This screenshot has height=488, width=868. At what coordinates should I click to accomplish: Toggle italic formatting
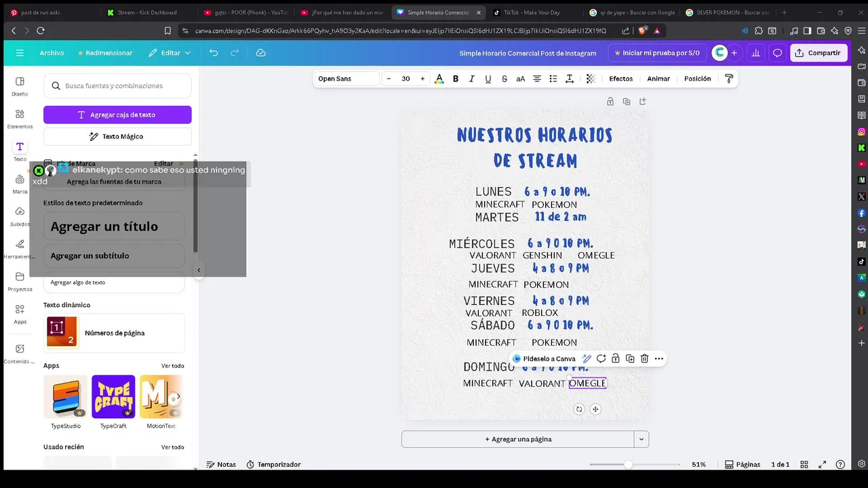(x=472, y=79)
